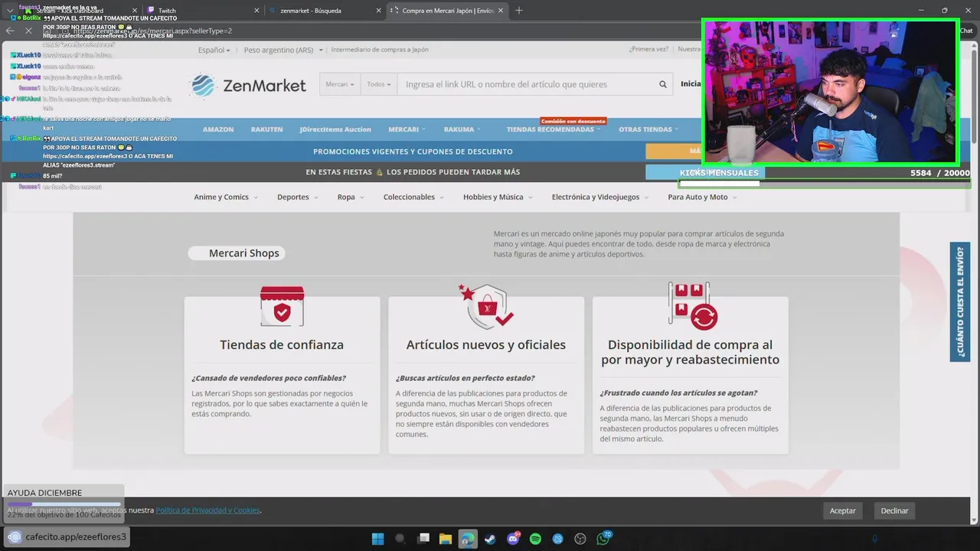
Task: Click the ¿Primera vez? link
Action: pos(648,49)
